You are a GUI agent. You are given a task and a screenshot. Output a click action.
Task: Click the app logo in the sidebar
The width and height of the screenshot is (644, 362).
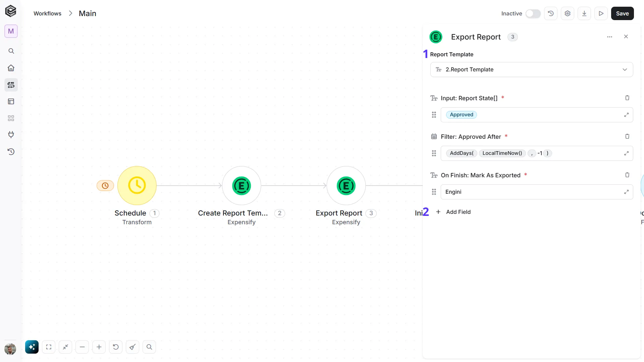coord(11,11)
